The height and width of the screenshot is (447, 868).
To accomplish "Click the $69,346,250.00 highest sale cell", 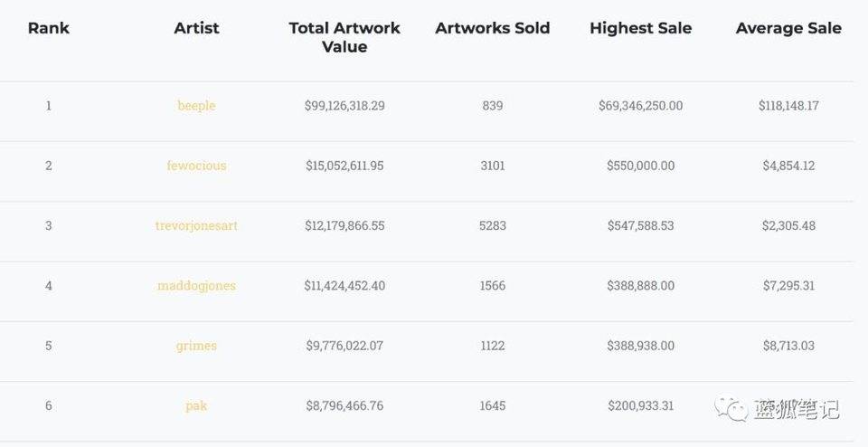I will [640, 106].
